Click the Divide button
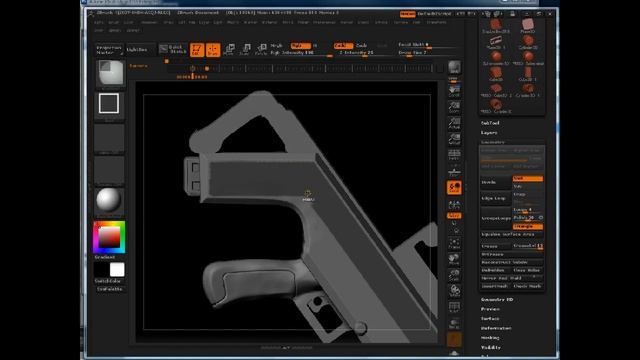The height and width of the screenshot is (360, 640). tap(496, 182)
